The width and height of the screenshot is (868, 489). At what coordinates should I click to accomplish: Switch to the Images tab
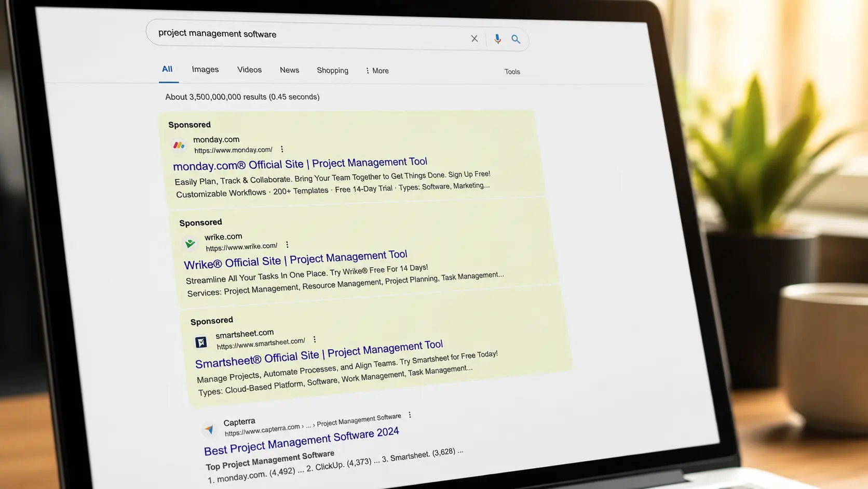[x=205, y=70]
